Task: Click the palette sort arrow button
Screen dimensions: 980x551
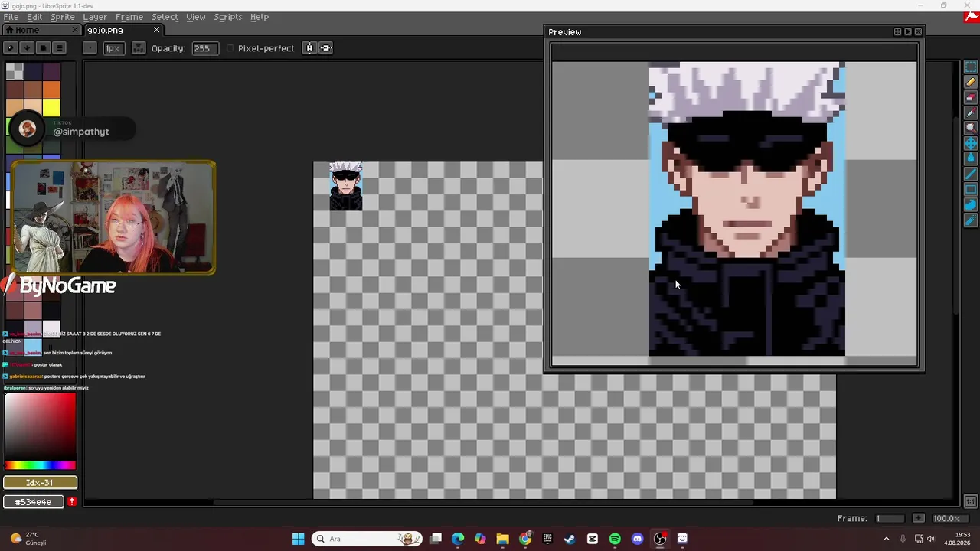Action: tap(27, 48)
